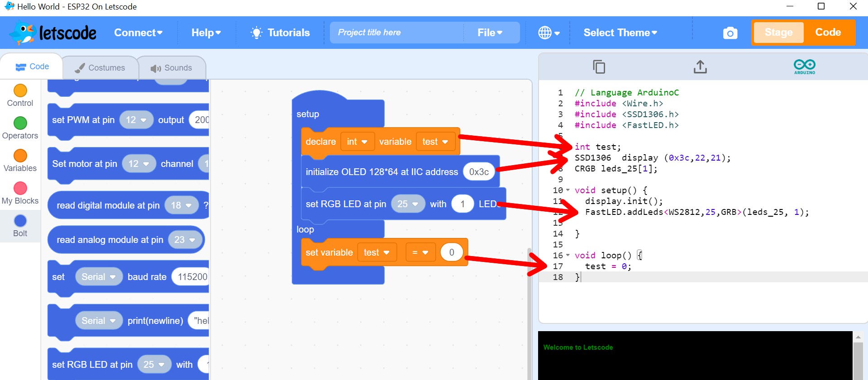Click the upload code icon
868x380 pixels.
700,67
